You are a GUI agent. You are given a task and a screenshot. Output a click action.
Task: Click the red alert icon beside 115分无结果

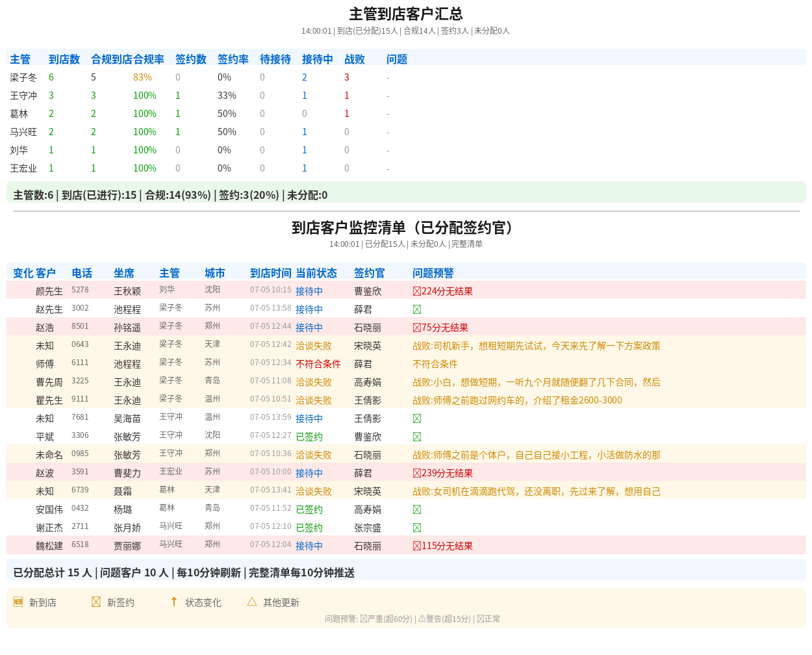pos(417,546)
